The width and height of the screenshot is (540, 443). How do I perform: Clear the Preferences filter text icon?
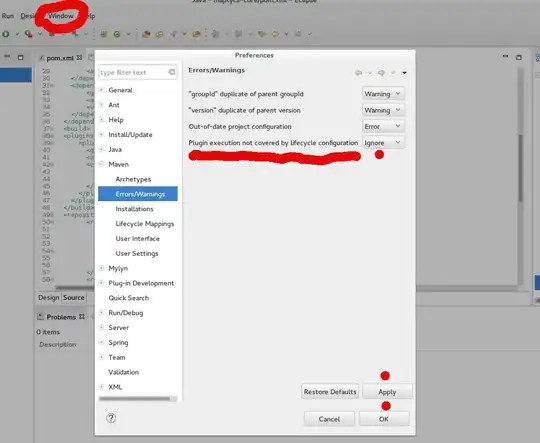click(x=172, y=72)
